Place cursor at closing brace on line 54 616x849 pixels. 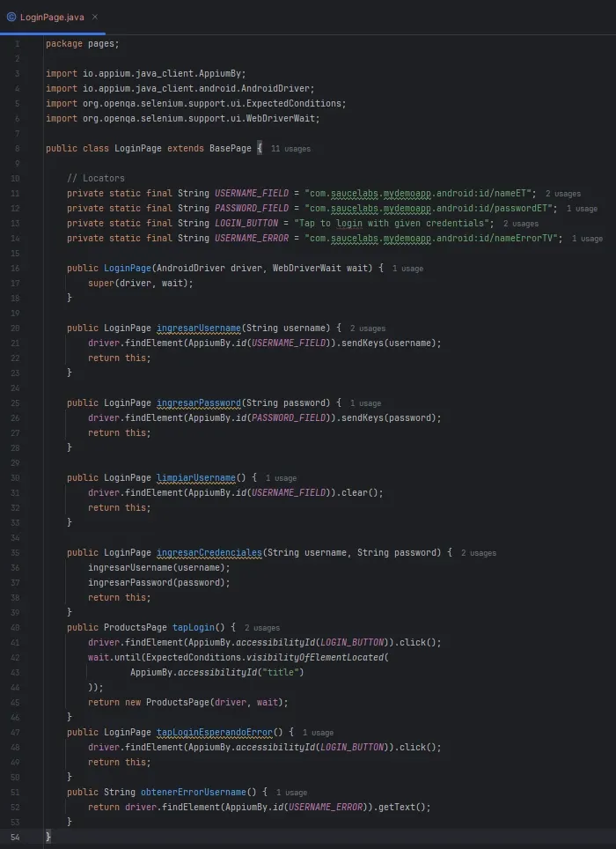click(x=48, y=837)
